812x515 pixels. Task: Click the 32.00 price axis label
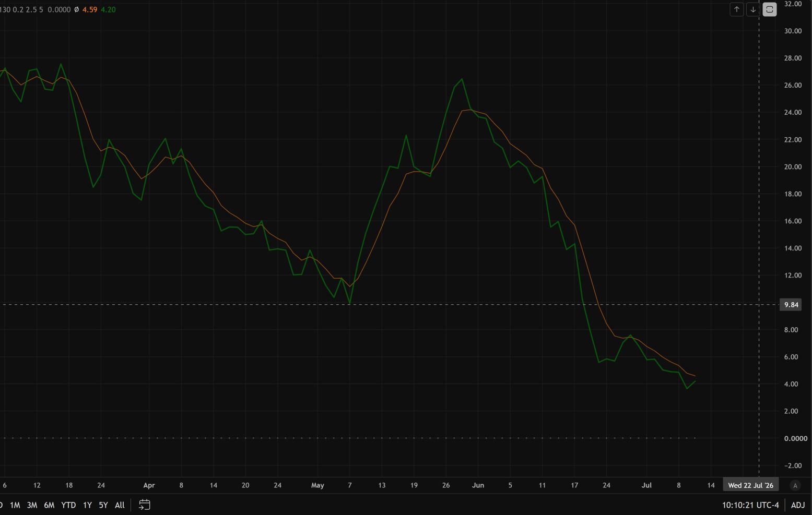[x=793, y=4]
